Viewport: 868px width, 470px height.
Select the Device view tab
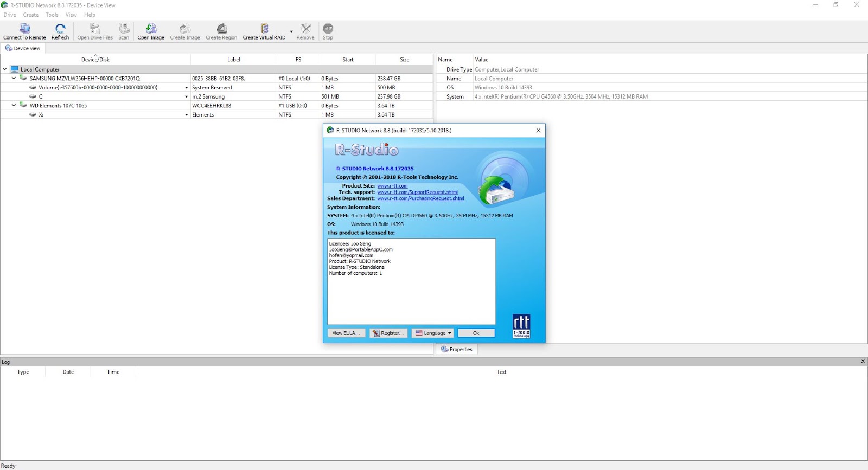[23, 48]
